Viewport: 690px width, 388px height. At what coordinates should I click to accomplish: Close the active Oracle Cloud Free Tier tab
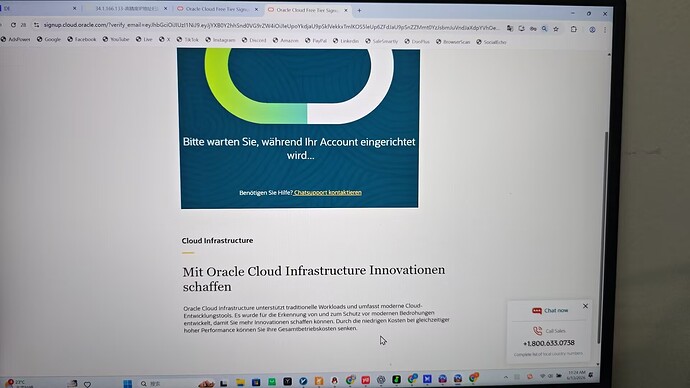click(345, 10)
